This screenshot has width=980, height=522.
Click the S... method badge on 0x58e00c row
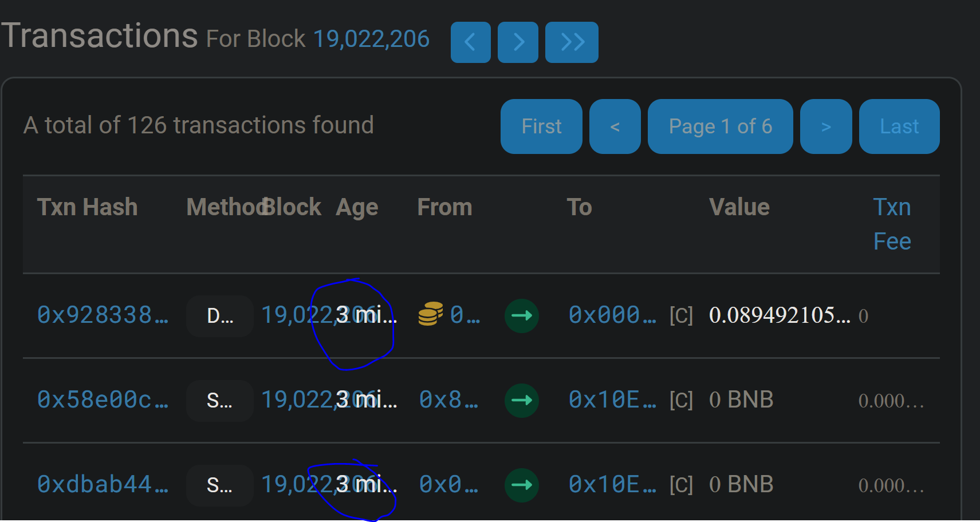[219, 401]
